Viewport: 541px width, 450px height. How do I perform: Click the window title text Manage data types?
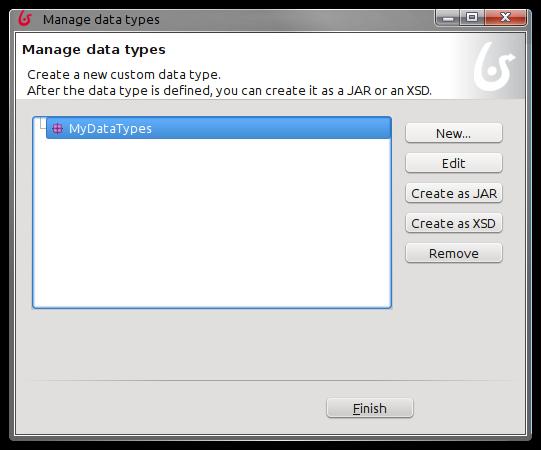tap(101, 19)
